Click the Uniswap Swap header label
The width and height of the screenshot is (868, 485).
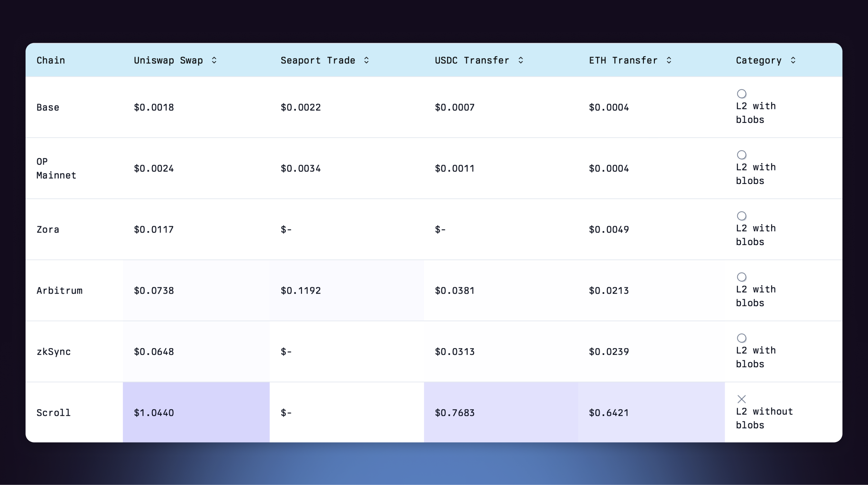click(x=168, y=60)
